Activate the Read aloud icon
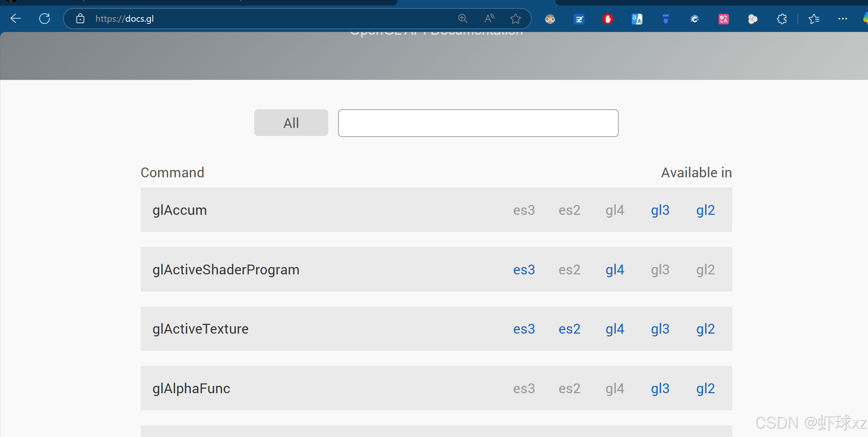Image resolution: width=868 pixels, height=437 pixels. 489,19
